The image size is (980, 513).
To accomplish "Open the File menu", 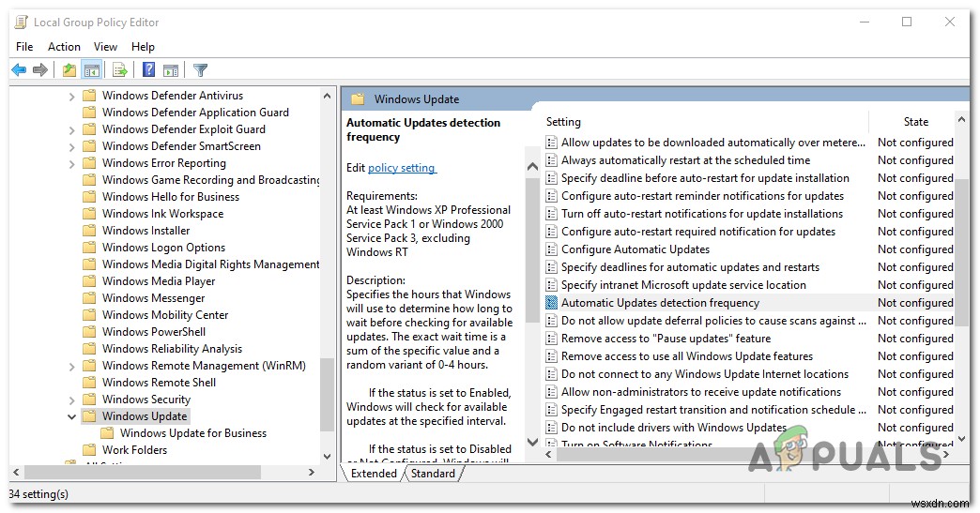I will (x=24, y=47).
